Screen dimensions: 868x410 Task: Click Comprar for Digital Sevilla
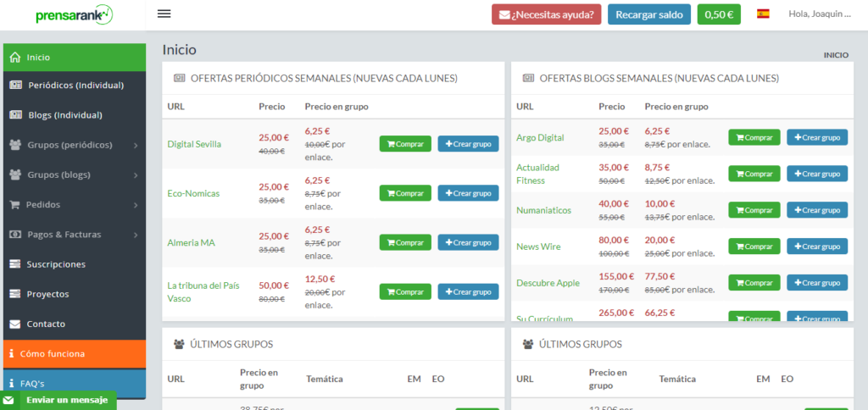point(405,144)
